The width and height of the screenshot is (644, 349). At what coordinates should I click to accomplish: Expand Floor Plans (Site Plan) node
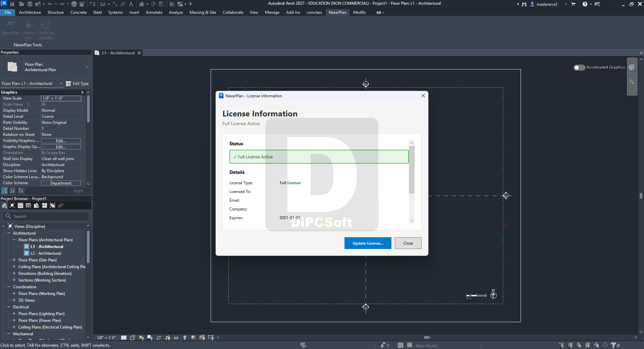(14, 260)
